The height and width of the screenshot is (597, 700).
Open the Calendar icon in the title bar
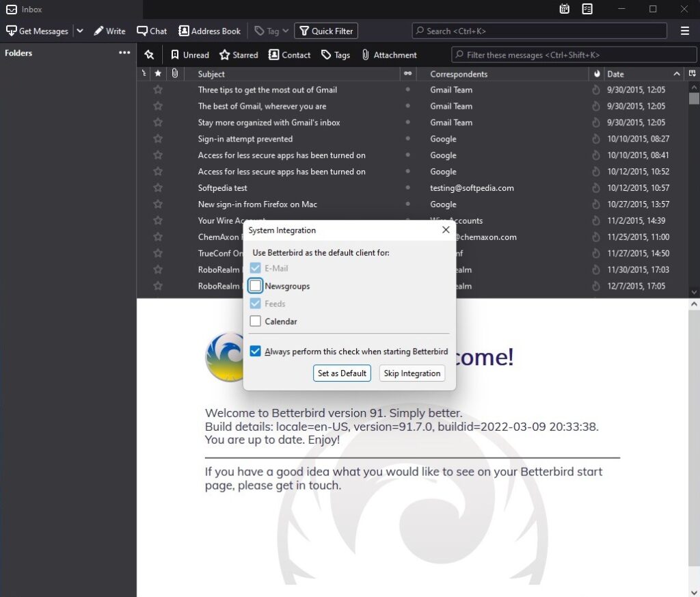(565, 9)
